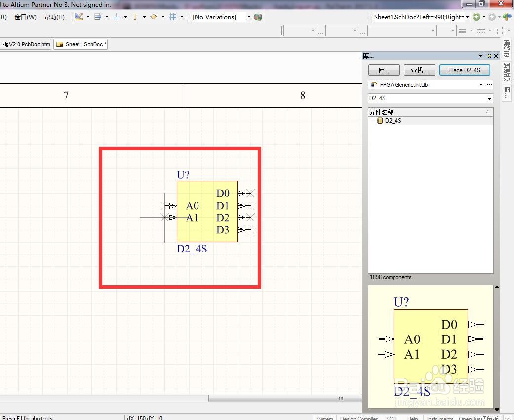Image resolution: width=514 pixels, height=420 pixels.
Task: Open the System status bar panel button
Action: 324,418
